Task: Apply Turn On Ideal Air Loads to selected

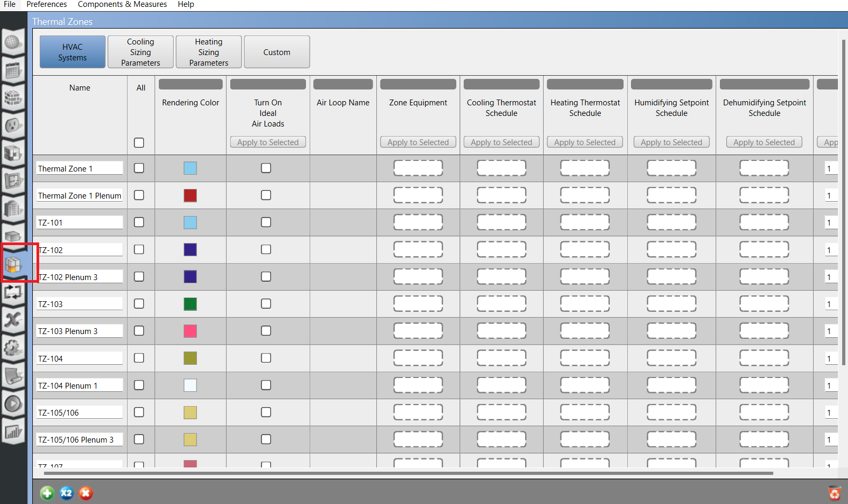Action: [268, 142]
